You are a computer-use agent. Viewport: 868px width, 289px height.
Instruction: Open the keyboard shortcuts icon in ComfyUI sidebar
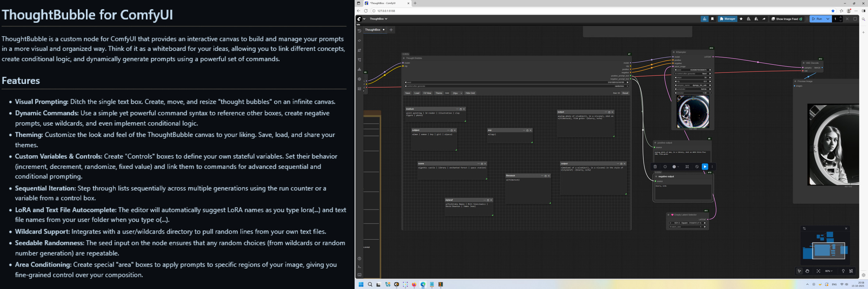coord(359,275)
